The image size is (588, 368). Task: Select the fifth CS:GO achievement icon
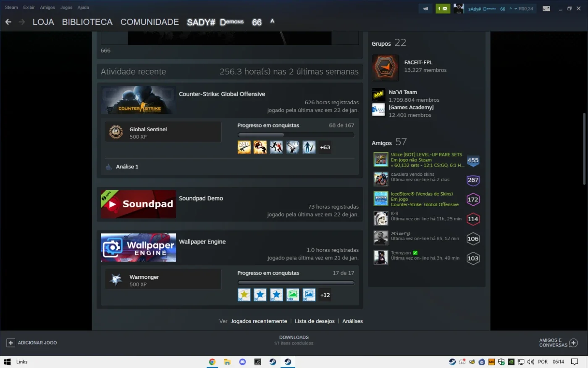pyautogui.click(x=309, y=147)
